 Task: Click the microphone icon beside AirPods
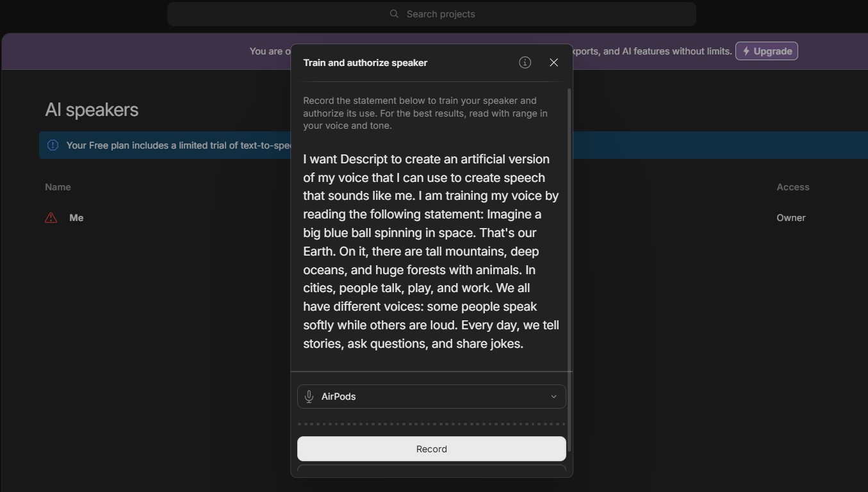point(309,397)
